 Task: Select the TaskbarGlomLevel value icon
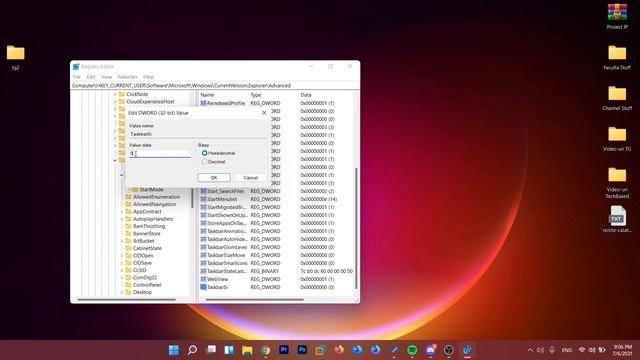click(x=203, y=247)
